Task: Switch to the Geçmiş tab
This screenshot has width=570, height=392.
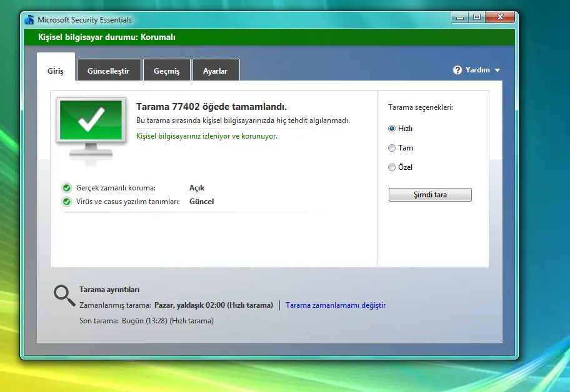Action: pyautogui.click(x=167, y=70)
